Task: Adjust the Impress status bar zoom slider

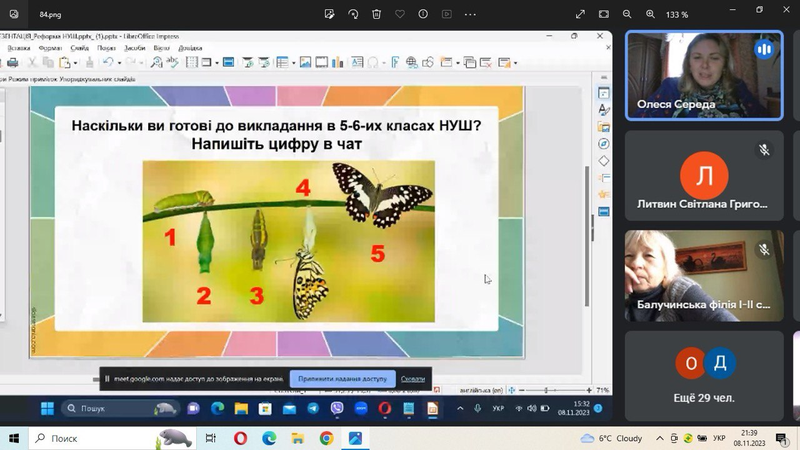Action: coord(555,390)
